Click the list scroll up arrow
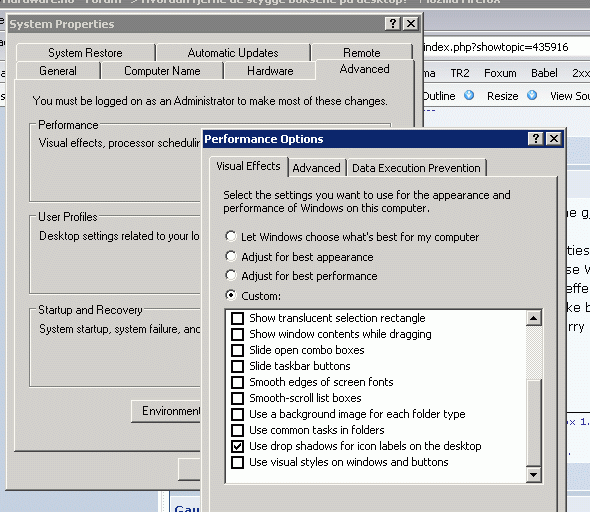 tap(534, 318)
